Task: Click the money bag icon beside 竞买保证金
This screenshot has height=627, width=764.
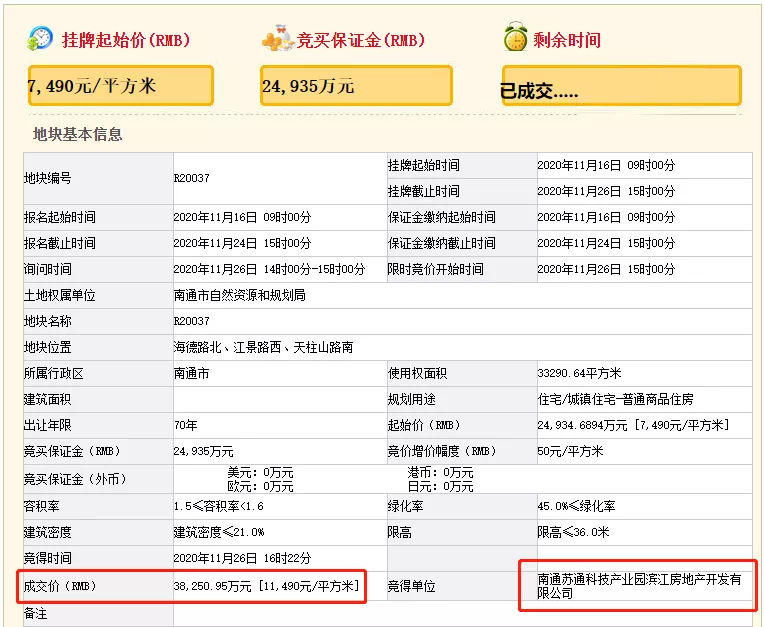Action: (x=278, y=38)
